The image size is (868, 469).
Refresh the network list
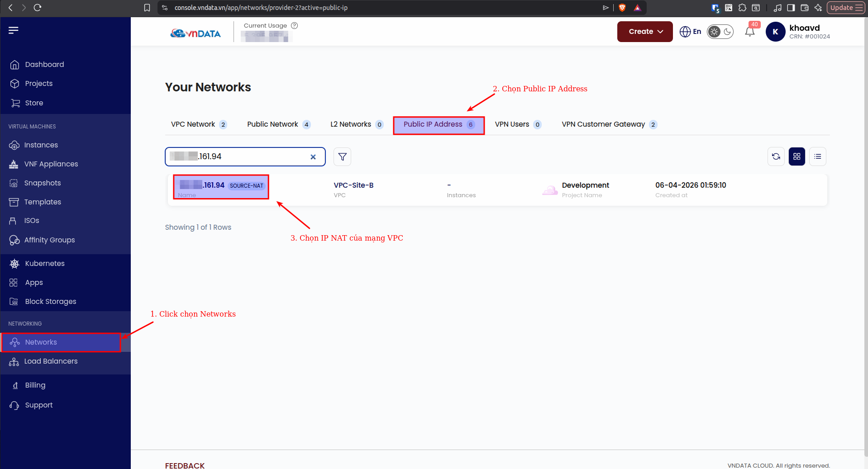tap(776, 156)
